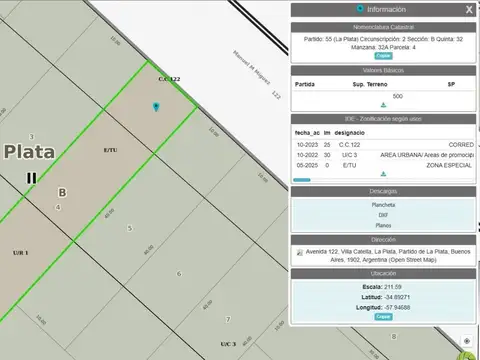The width and height of the screenshot is (480, 360).
Task: Click the Valores Básicos section header
Action: pos(383,70)
